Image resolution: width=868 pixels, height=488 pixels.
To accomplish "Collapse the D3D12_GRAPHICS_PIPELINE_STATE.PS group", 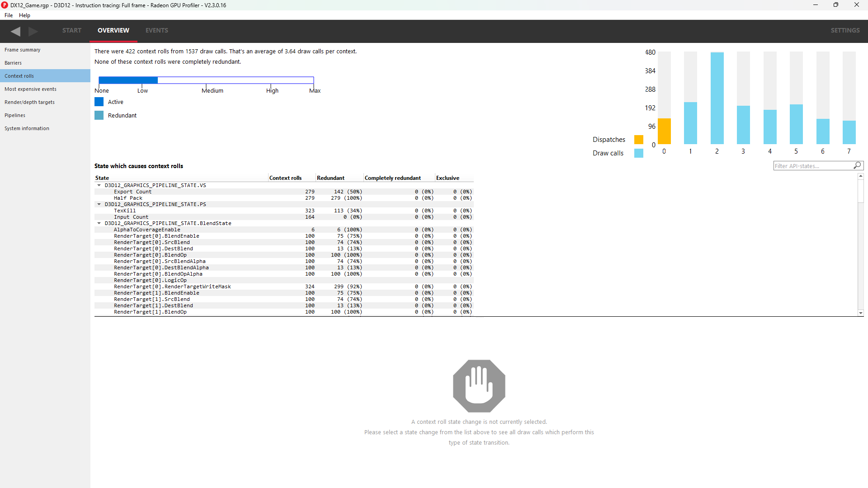I will (x=99, y=204).
